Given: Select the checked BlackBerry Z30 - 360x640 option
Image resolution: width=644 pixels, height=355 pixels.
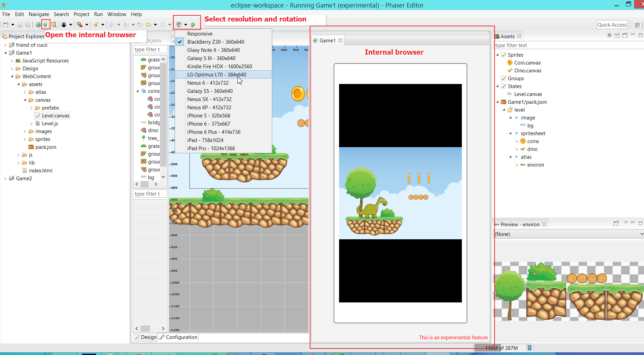Looking at the screenshot, I should (x=224, y=42).
